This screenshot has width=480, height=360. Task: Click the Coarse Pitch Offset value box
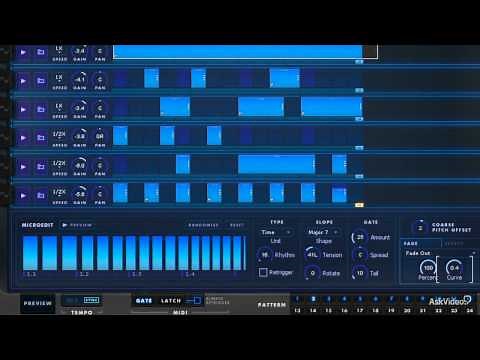420,228
